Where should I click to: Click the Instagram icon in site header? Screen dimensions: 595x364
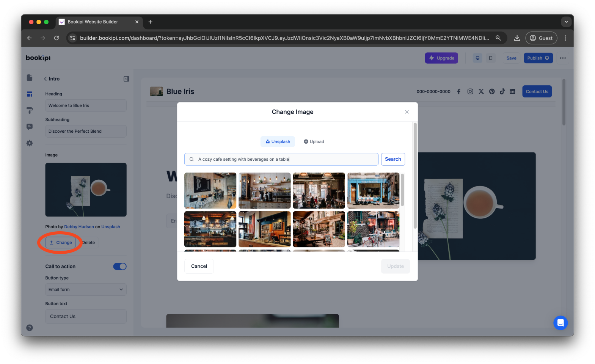(470, 91)
